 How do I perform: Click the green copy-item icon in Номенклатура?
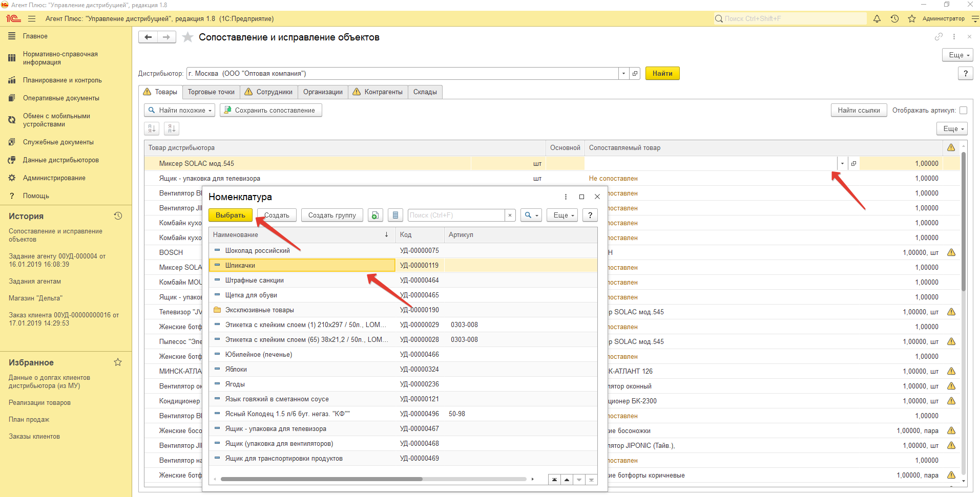[376, 215]
